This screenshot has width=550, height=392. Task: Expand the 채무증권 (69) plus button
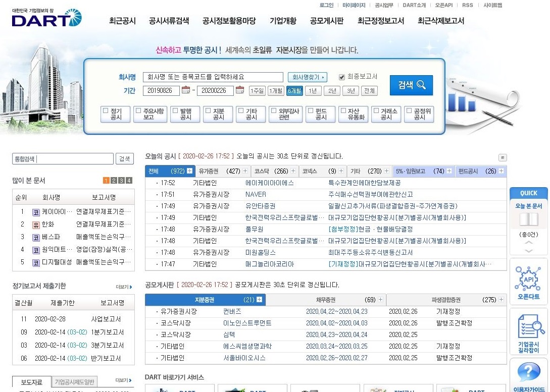(381, 300)
